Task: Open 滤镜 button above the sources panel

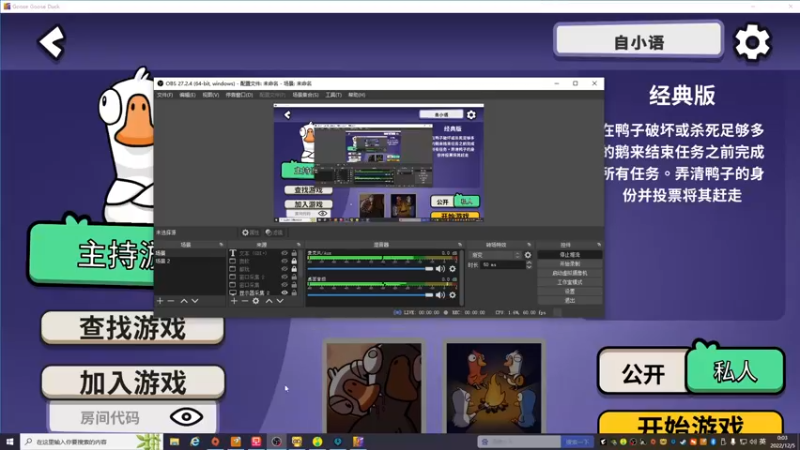Action: pos(274,233)
